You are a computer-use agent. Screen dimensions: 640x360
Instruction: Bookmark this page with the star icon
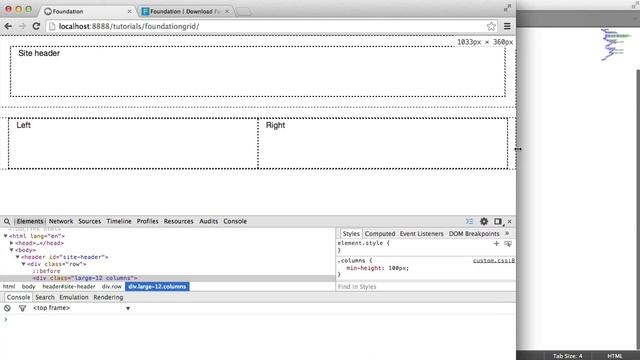tap(491, 26)
